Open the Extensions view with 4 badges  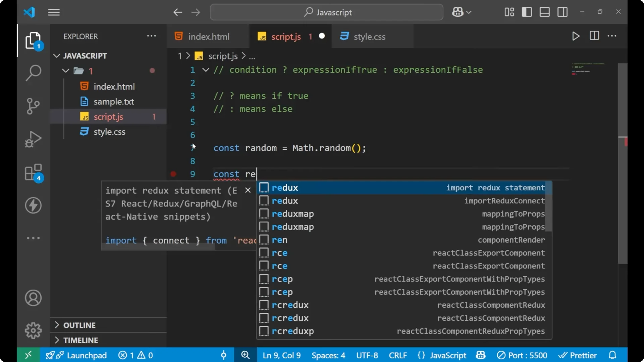tap(33, 172)
